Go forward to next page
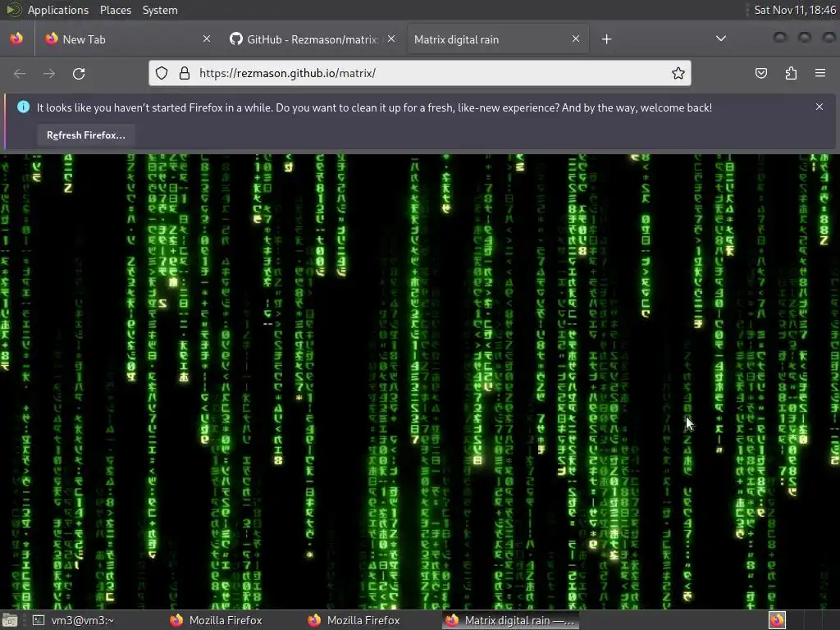 click(49, 73)
